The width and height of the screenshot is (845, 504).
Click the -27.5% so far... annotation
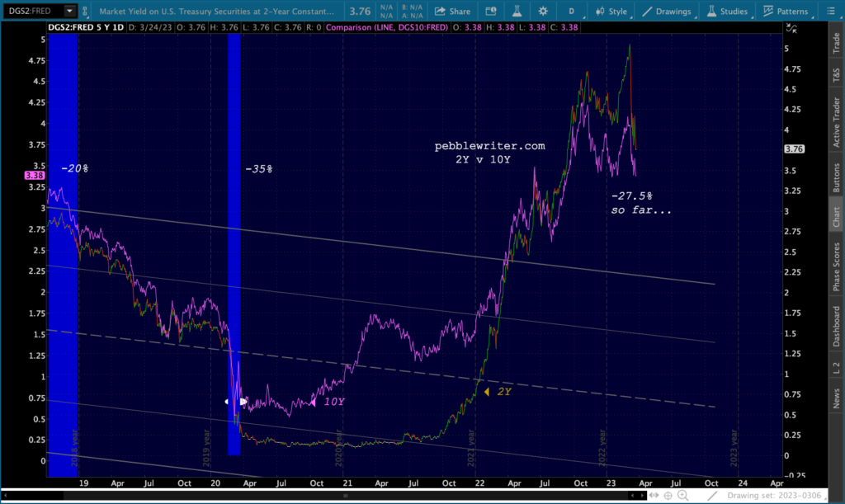641,203
